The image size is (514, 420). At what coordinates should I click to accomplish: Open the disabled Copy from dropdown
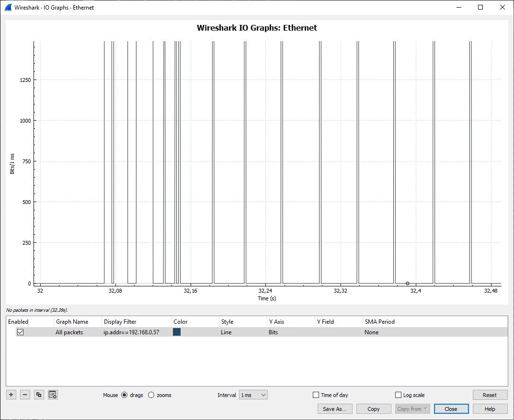[412, 409]
